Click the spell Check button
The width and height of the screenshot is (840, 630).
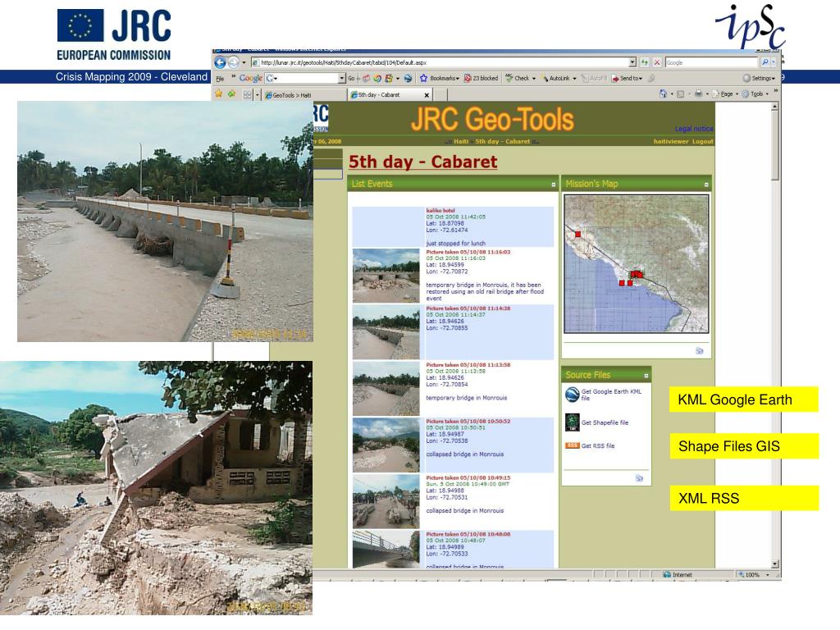point(520,78)
